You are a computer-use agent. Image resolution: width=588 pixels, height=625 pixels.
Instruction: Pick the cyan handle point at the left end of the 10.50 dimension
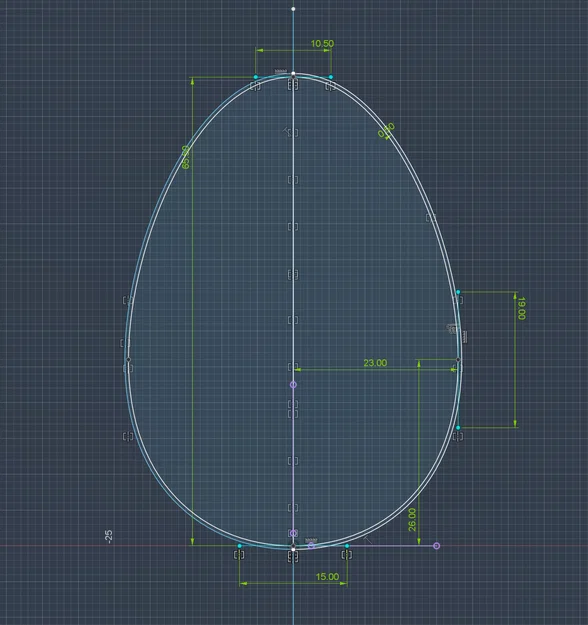click(x=256, y=77)
